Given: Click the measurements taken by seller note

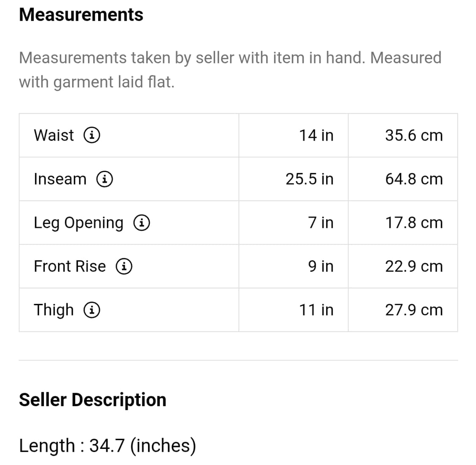Looking at the screenshot, I should [x=230, y=70].
